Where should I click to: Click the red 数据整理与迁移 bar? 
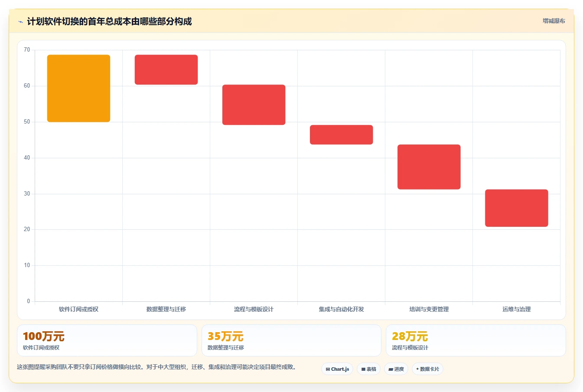166,69
